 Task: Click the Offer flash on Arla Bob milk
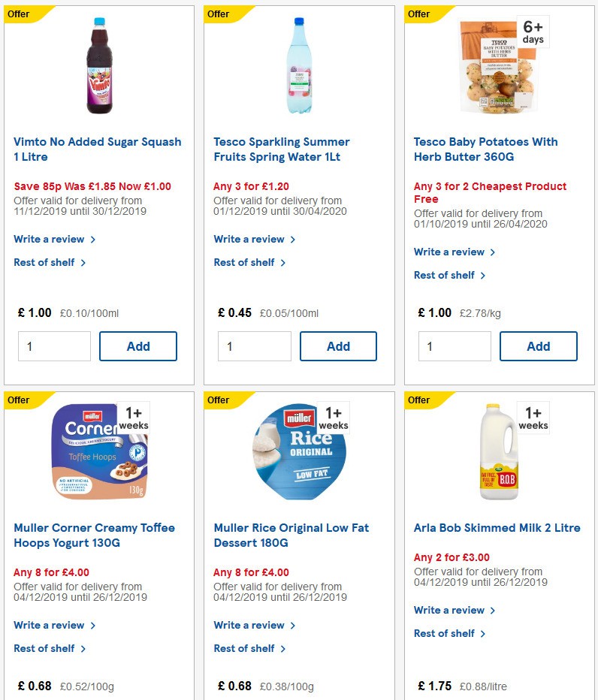click(418, 400)
